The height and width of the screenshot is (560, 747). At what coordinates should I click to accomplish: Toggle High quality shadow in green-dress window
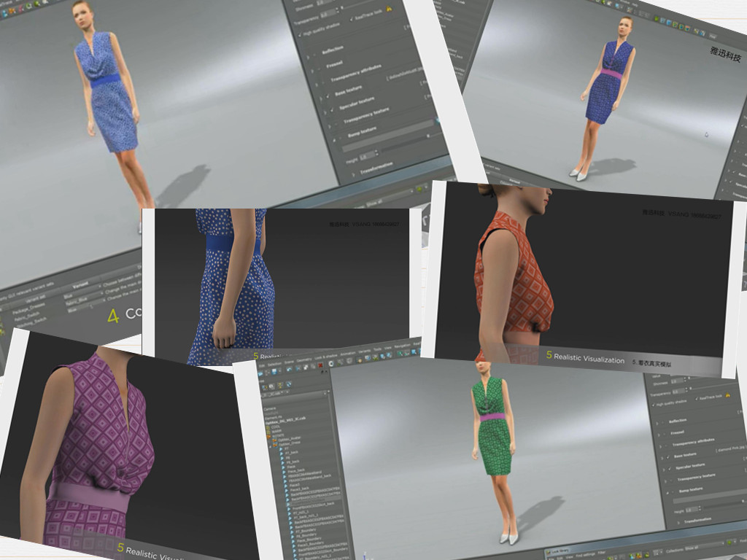click(654, 405)
